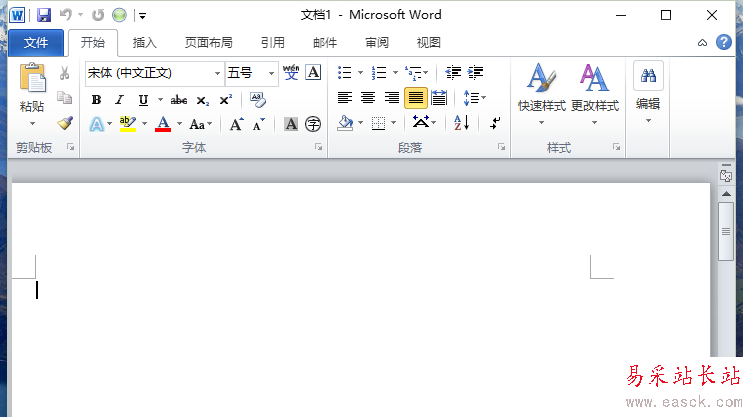The image size is (743, 417).
Task: Center align the text
Action: pyautogui.click(x=368, y=98)
